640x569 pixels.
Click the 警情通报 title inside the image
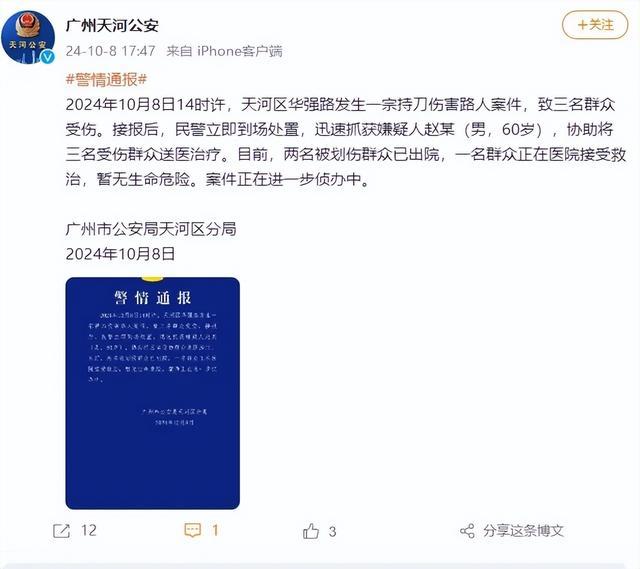coord(153,298)
